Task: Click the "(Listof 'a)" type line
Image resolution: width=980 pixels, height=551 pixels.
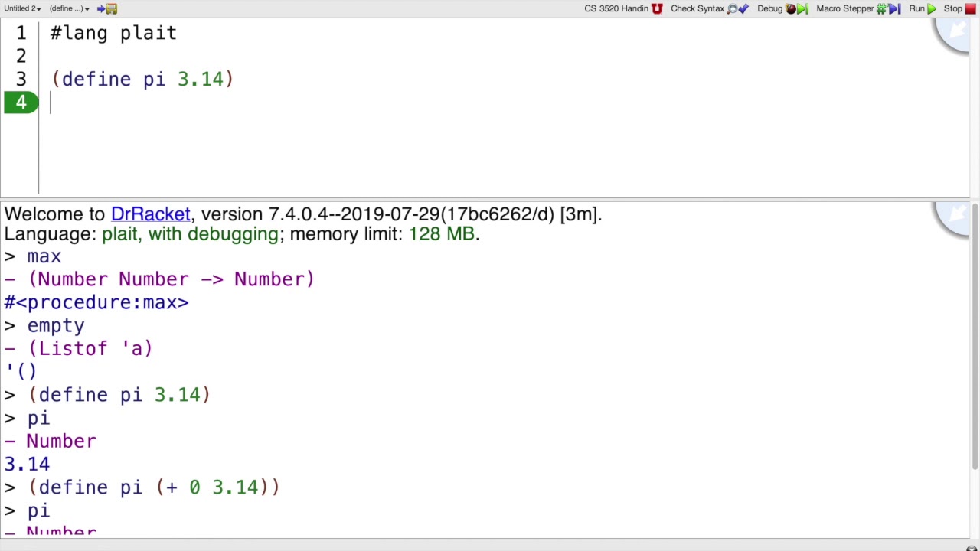Action: (90, 349)
